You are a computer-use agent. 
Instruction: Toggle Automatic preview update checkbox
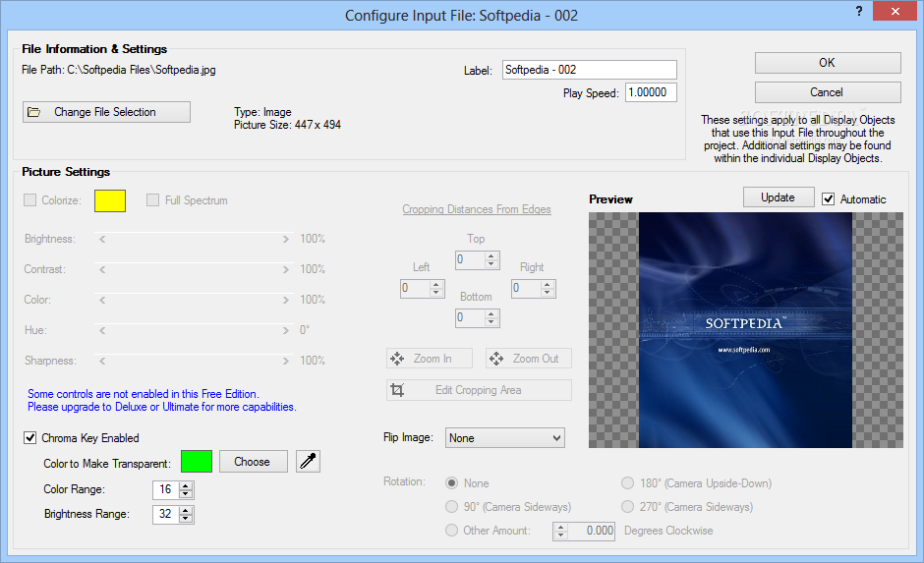click(828, 199)
